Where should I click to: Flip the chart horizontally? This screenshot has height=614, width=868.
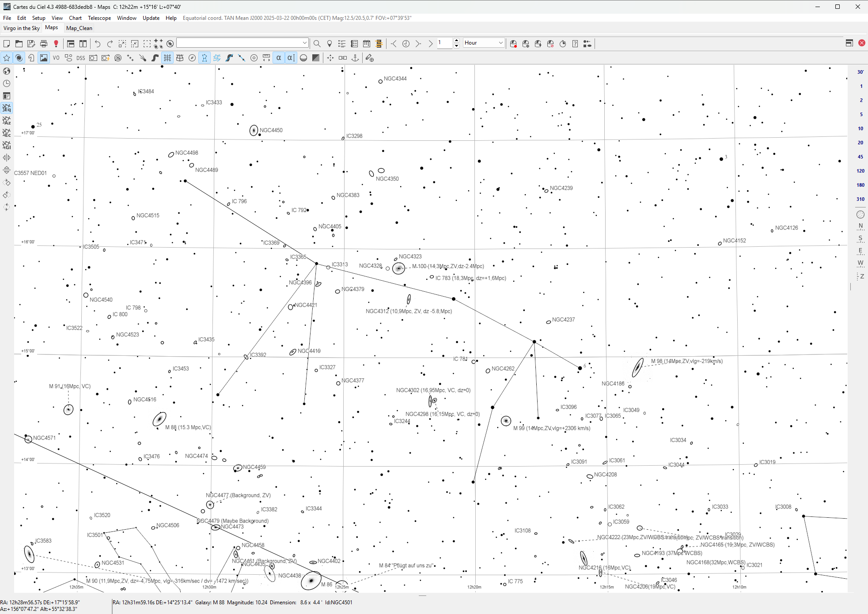point(7,158)
